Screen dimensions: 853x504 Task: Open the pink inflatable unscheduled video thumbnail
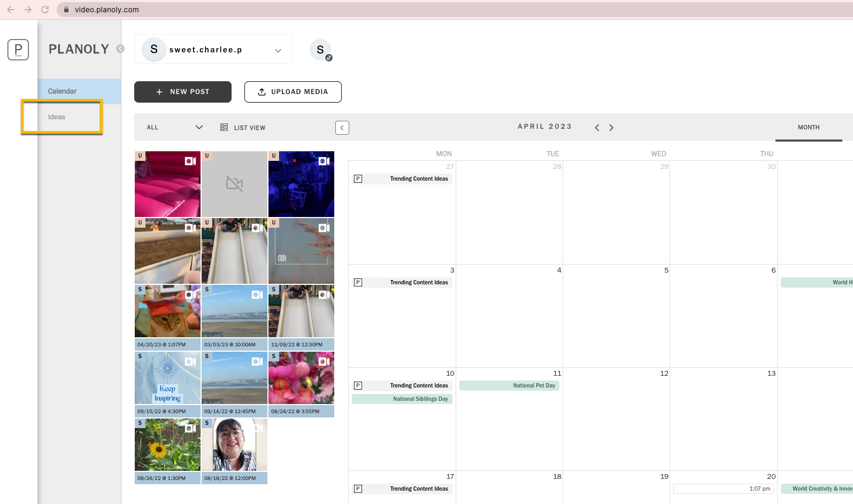coord(167,184)
